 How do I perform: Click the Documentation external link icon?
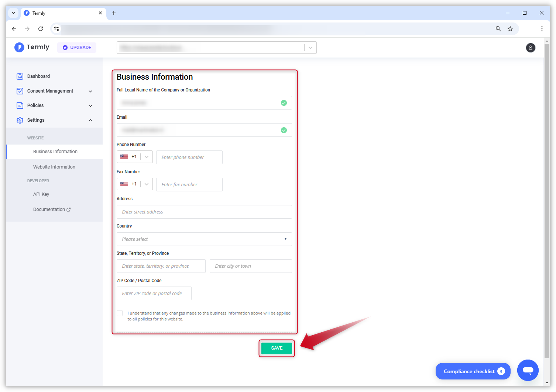point(69,209)
